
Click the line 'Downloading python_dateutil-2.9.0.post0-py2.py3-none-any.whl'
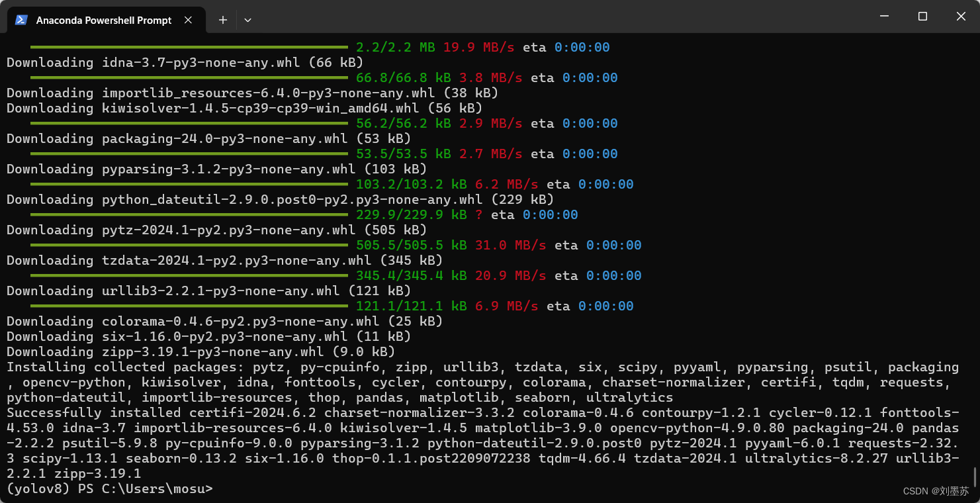281,200
